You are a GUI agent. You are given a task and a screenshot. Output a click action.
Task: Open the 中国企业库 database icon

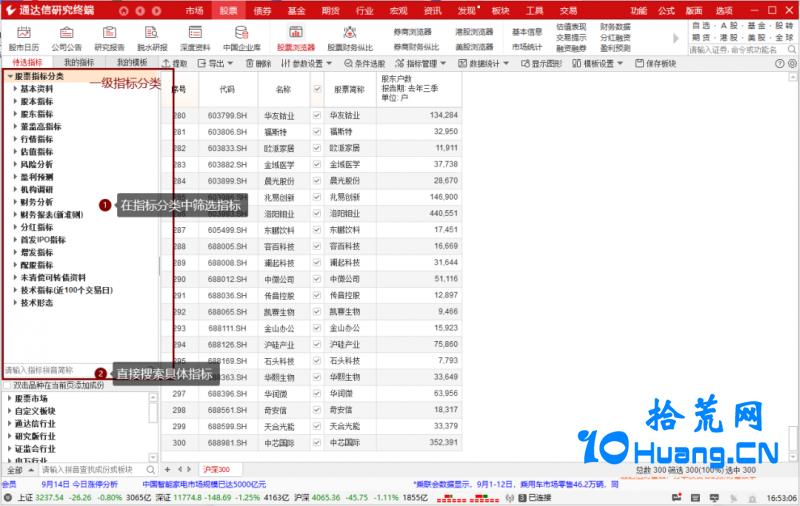click(241, 33)
